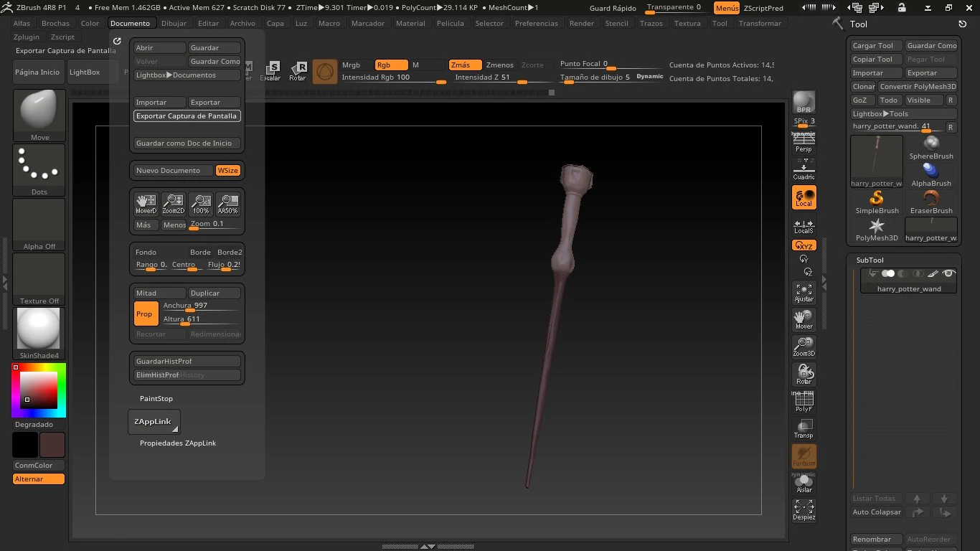Open the Render menu
Image resolution: width=980 pixels, height=551 pixels.
582,23
